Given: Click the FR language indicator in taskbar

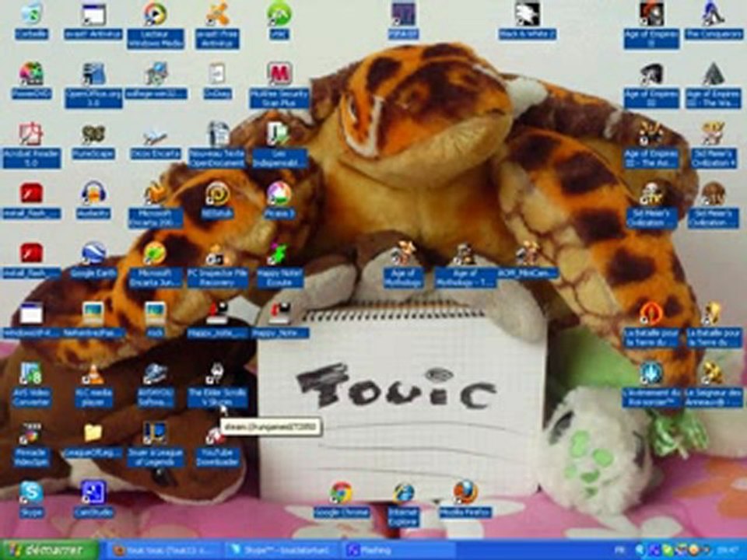Looking at the screenshot, I should [620, 551].
